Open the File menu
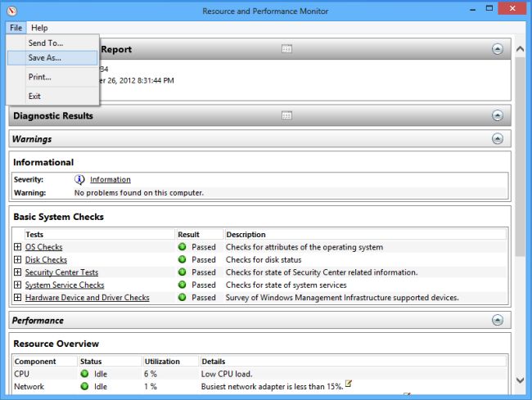The image size is (532, 400). pyautogui.click(x=16, y=28)
